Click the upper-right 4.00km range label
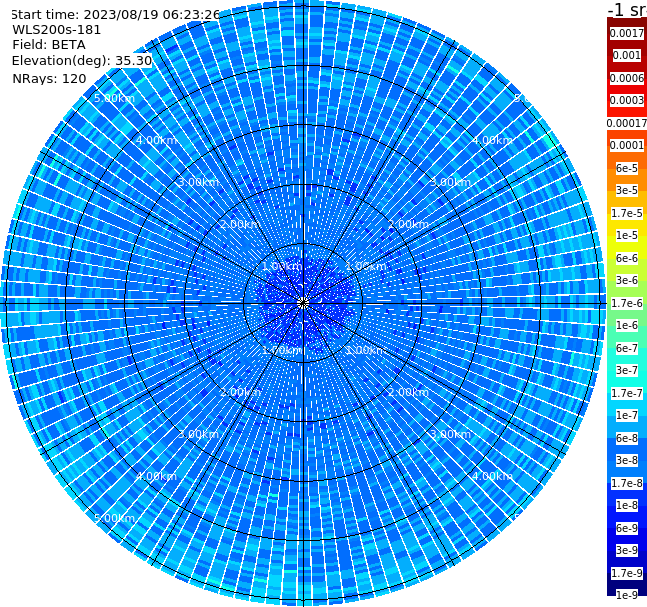 point(492,140)
